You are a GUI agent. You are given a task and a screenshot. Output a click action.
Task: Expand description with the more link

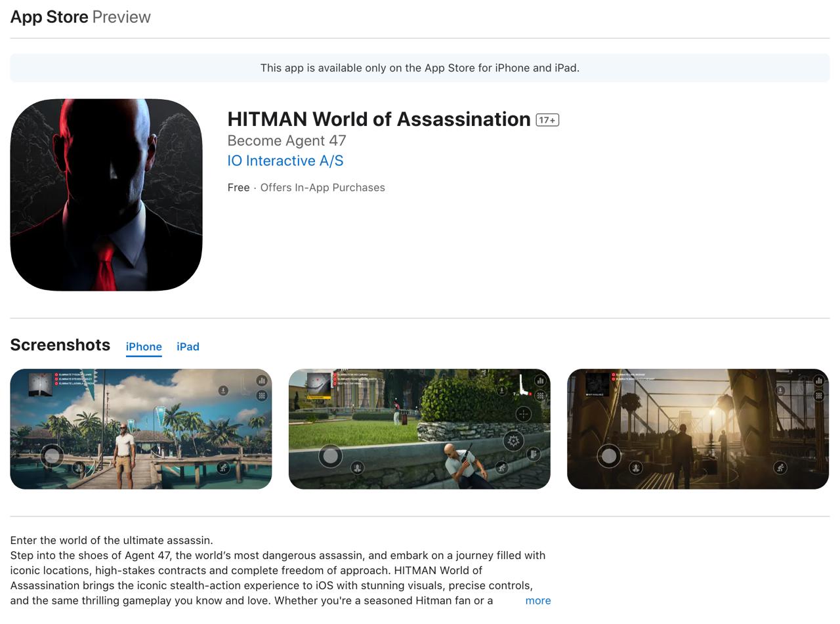pyautogui.click(x=538, y=600)
